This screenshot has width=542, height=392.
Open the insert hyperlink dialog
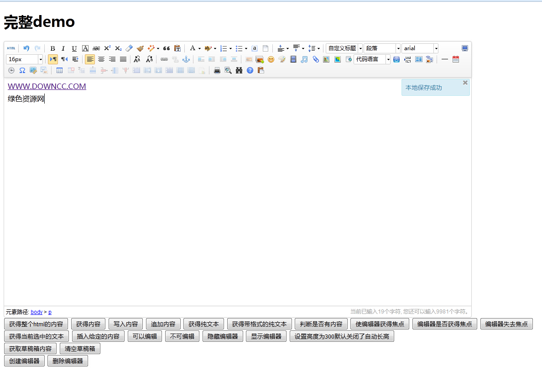164,59
